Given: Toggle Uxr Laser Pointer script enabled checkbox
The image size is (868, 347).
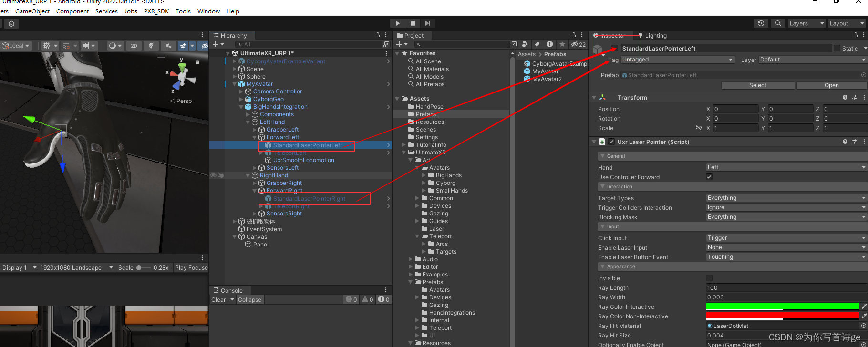Looking at the screenshot, I should [611, 142].
